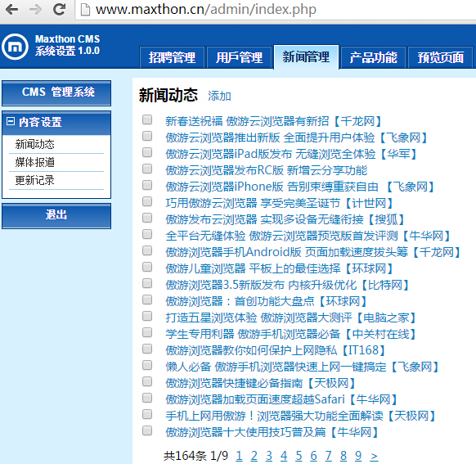Open article 学生专用利器【中关村在线】

point(291,335)
